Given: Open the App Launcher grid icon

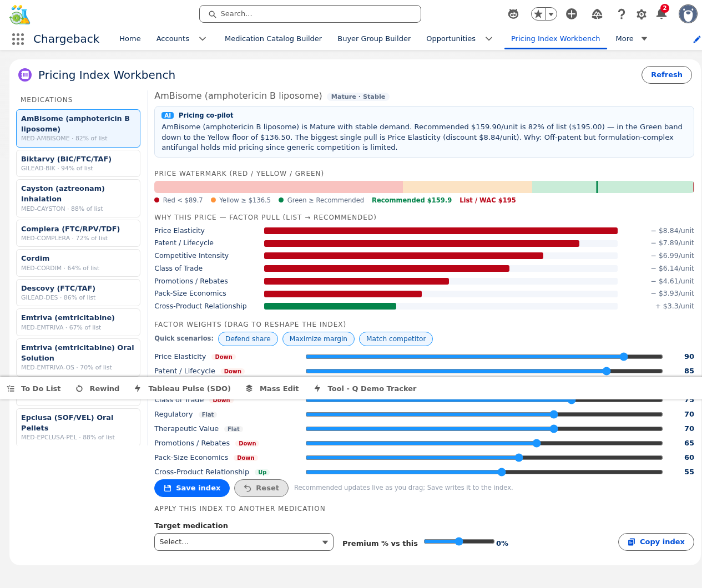Looking at the screenshot, I should 18,39.
